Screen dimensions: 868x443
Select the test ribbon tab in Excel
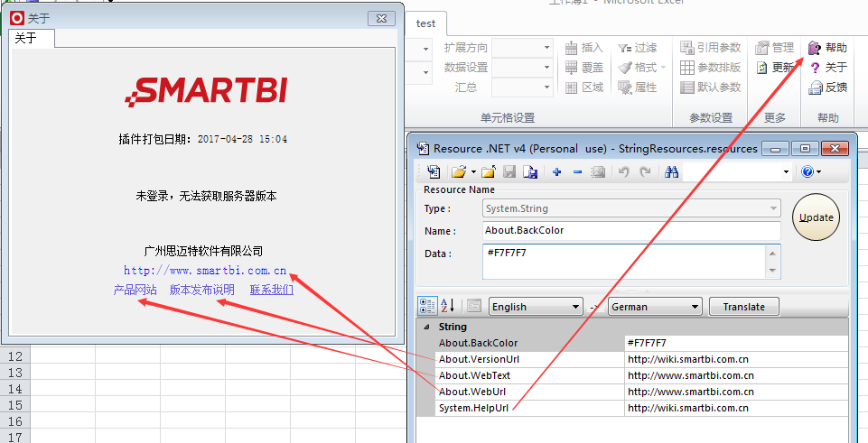425,23
